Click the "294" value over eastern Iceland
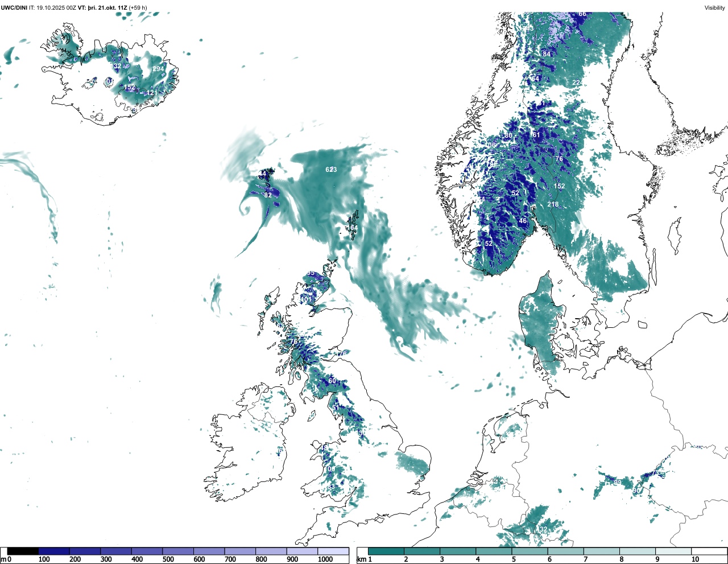 coord(158,69)
